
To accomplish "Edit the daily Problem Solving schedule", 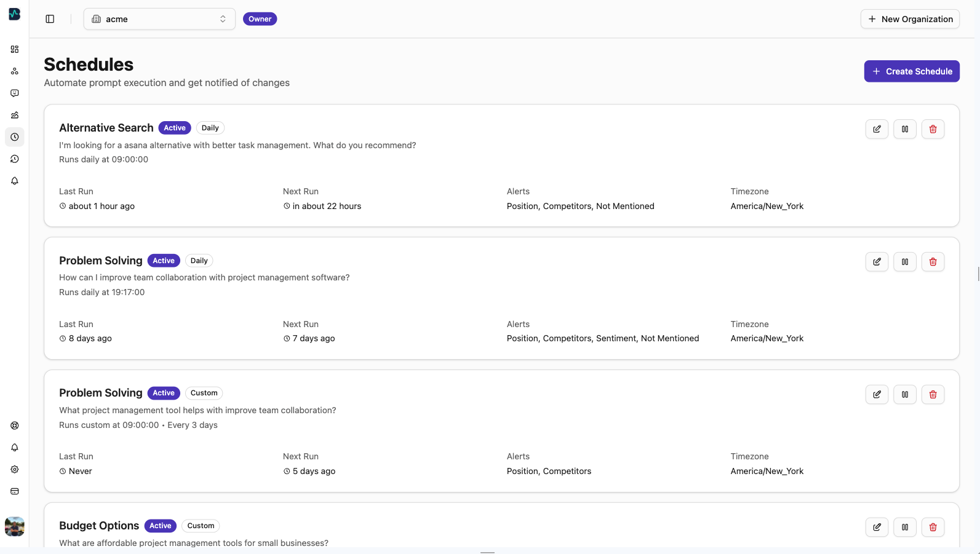I will click(877, 262).
